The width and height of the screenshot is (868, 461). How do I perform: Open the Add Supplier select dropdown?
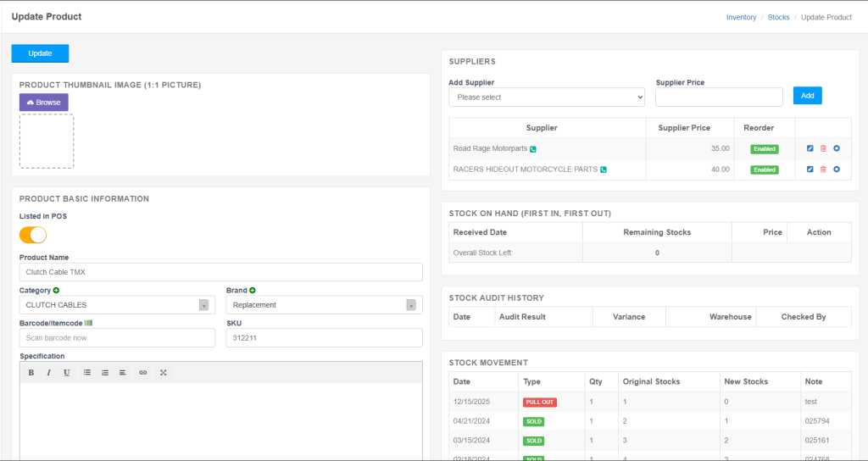(547, 97)
